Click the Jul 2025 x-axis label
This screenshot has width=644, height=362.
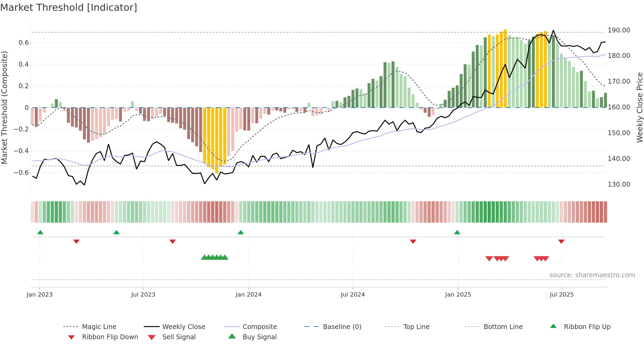click(562, 294)
